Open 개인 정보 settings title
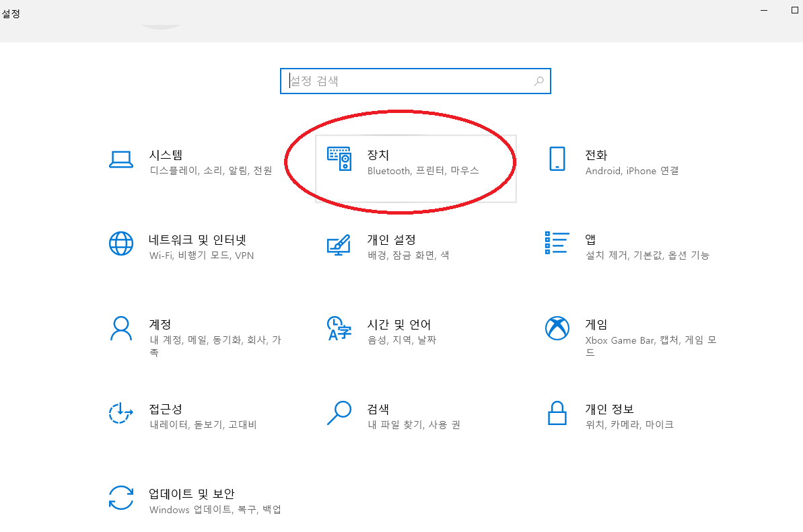Viewport: 803px width, 532px height. tap(609, 409)
